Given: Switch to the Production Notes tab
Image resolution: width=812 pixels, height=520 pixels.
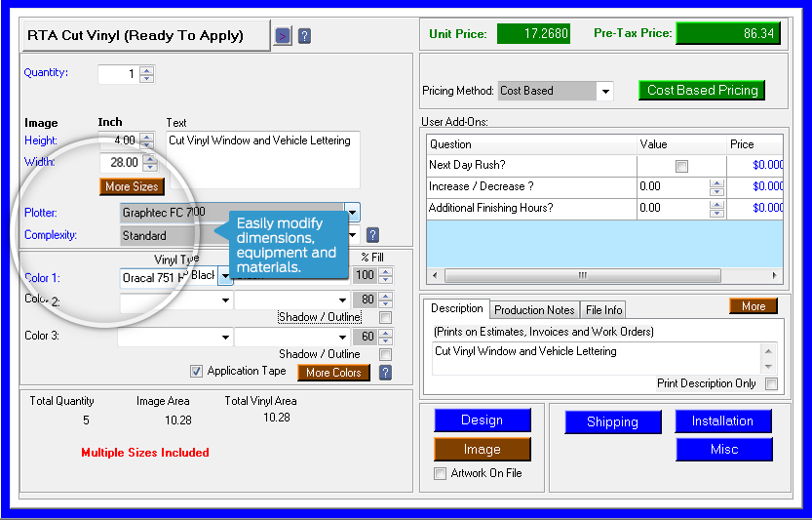Looking at the screenshot, I should click(533, 310).
